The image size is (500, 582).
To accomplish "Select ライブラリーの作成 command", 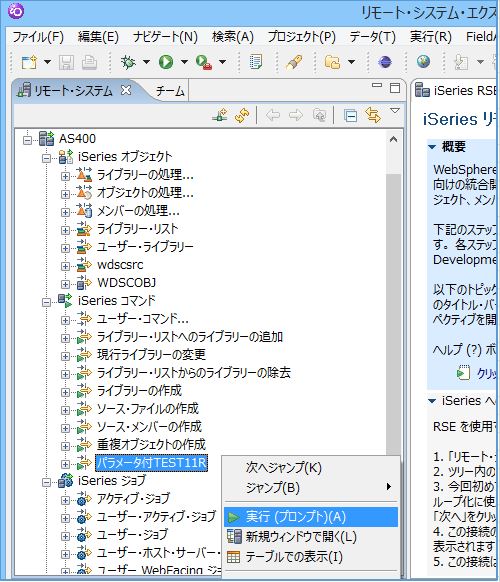I will coord(139,391).
